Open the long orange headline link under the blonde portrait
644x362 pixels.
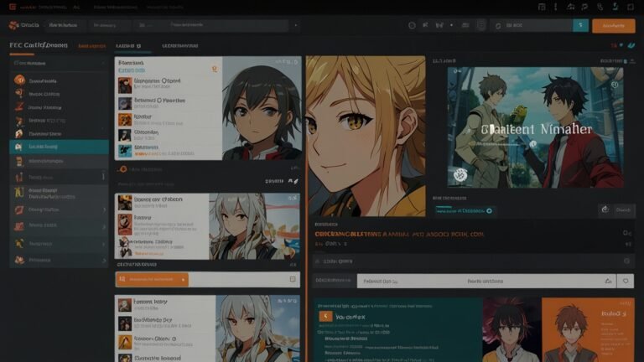399,234
